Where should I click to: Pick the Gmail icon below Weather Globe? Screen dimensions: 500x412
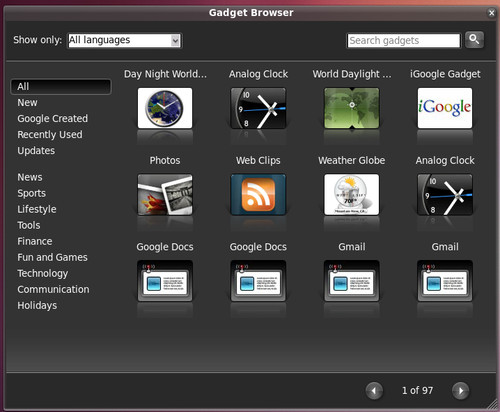pos(352,281)
